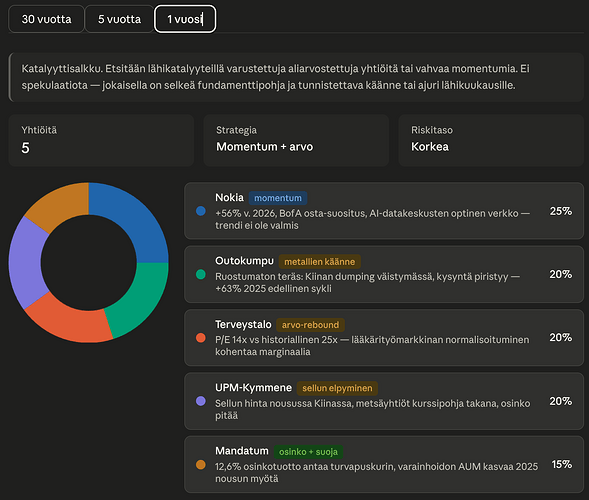Click the '12,6% osinkotuotto' description text

coord(376,473)
